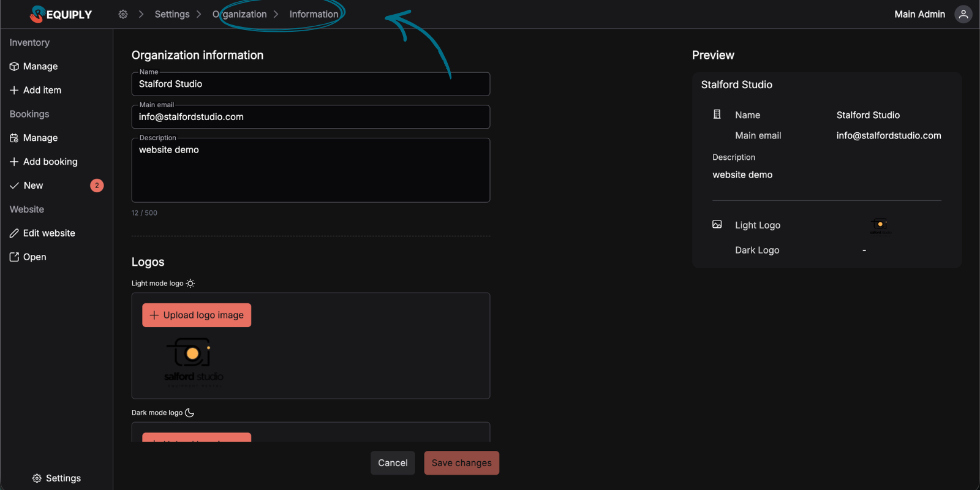Click the plus icon beside Add item

(x=14, y=90)
